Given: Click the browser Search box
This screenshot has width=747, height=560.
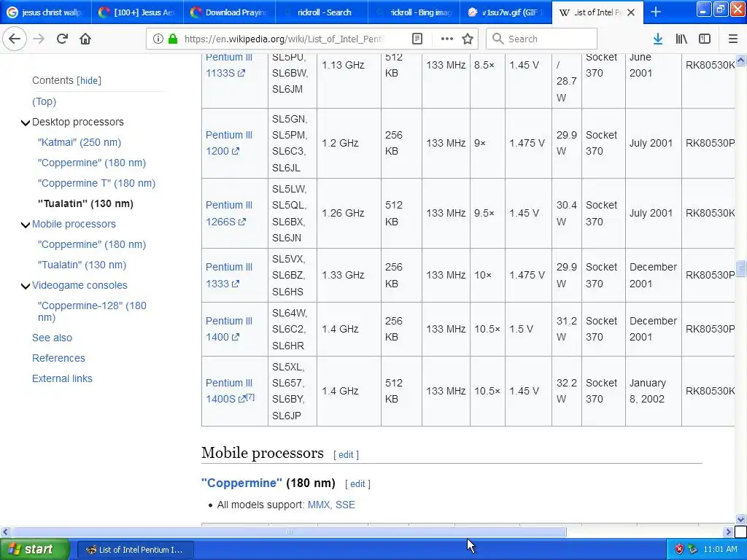Looking at the screenshot, I should (541, 39).
